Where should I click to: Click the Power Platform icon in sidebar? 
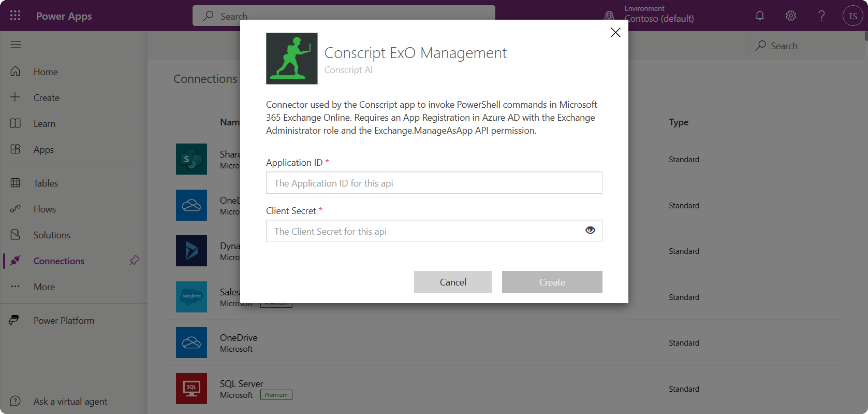[x=14, y=320]
